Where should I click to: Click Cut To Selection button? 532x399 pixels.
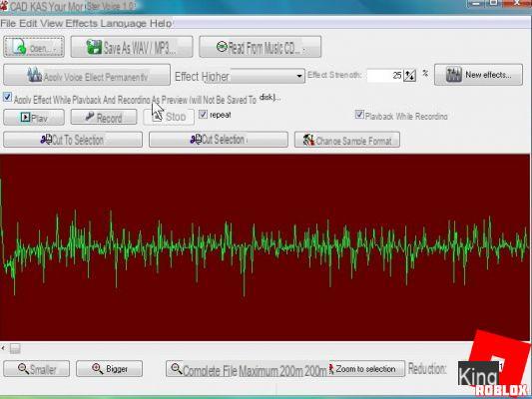pos(73,140)
